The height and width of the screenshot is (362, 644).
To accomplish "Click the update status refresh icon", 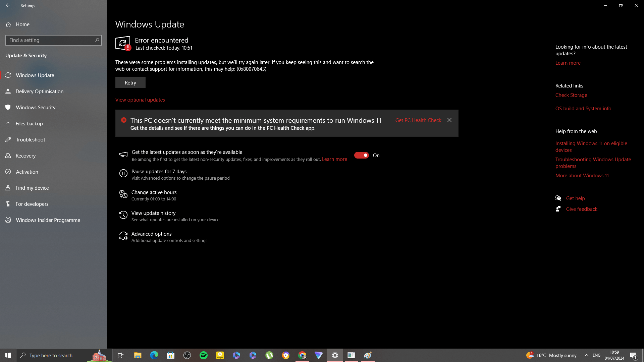I will (x=123, y=43).
